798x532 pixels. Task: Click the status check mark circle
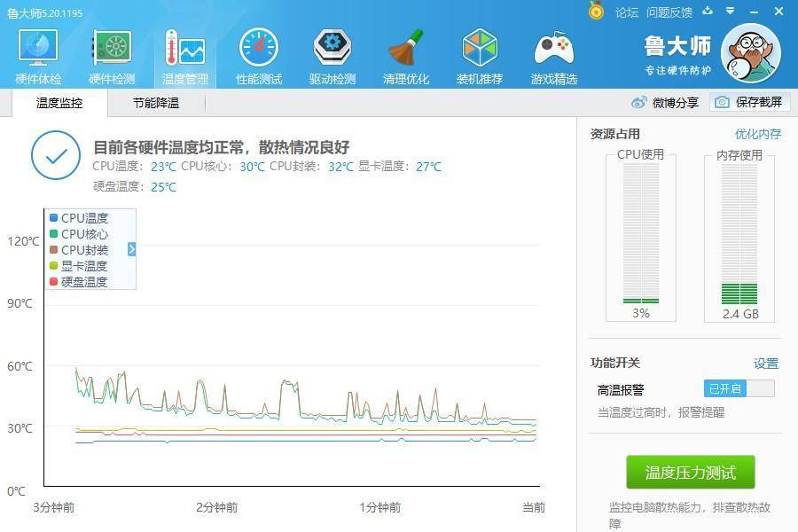tap(56, 155)
